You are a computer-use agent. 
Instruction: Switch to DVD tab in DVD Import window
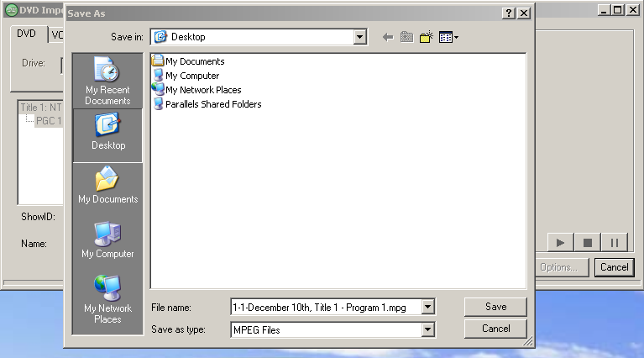tap(27, 34)
